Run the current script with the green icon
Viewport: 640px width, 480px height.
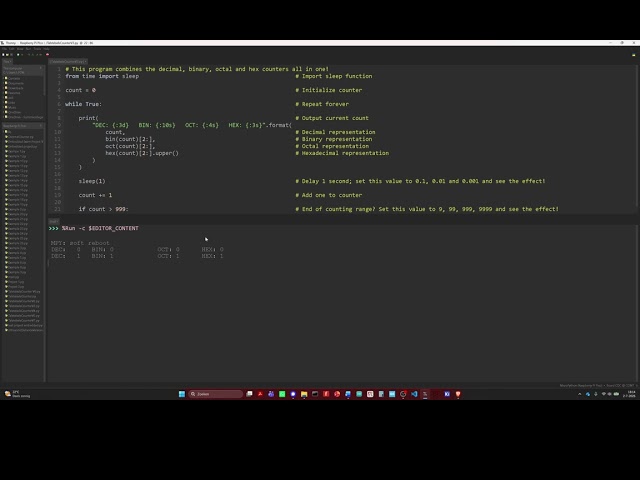18,55
